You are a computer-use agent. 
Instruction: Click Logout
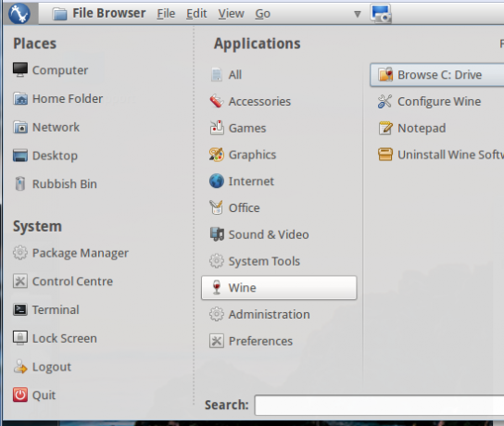(x=42, y=367)
